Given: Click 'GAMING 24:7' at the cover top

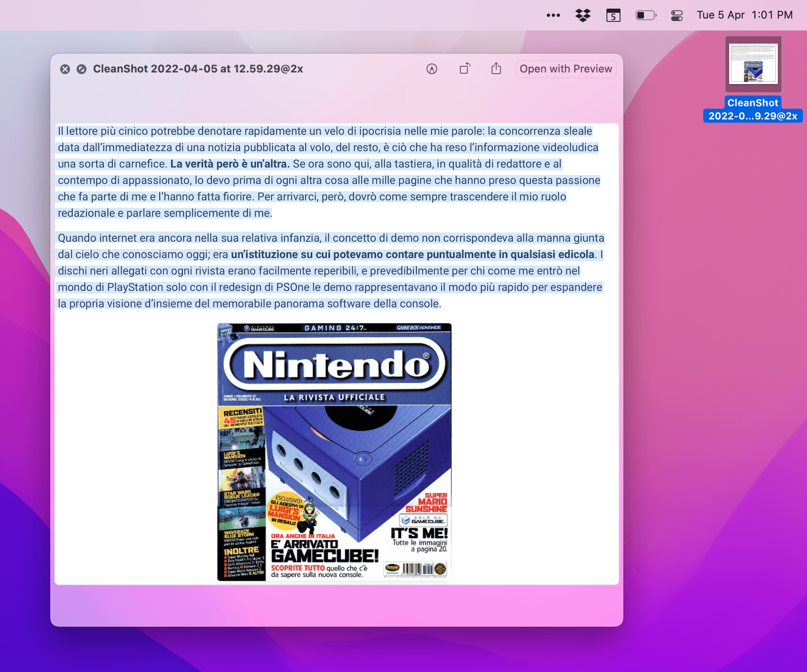Looking at the screenshot, I should tap(334, 328).
